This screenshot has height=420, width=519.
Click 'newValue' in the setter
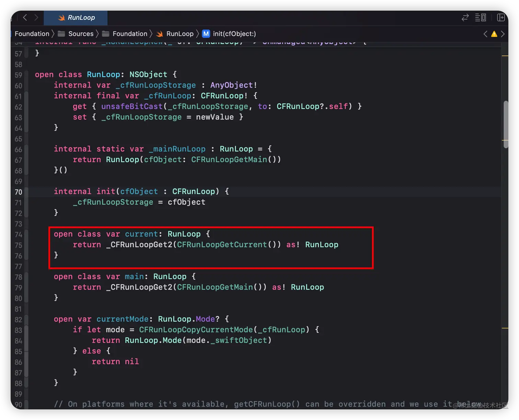(x=215, y=117)
